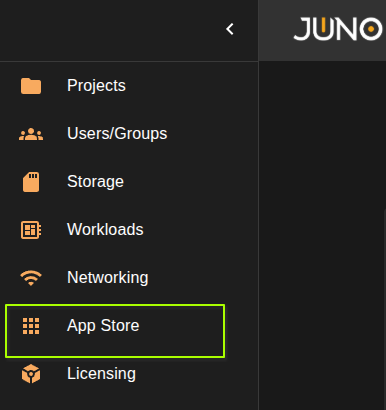This screenshot has height=410, width=386.
Task: Click the Networking wifi icon
Action: [31, 278]
